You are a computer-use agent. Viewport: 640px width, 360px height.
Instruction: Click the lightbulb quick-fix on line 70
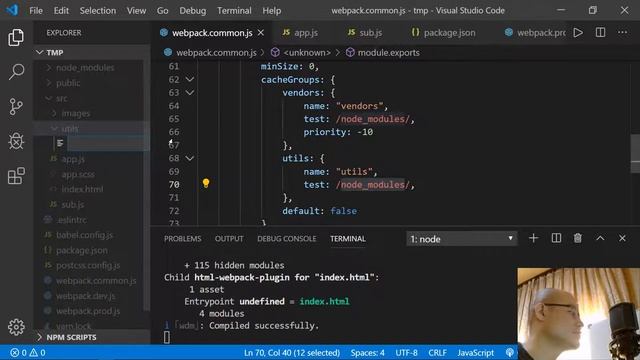pyautogui.click(x=206, y=183)
